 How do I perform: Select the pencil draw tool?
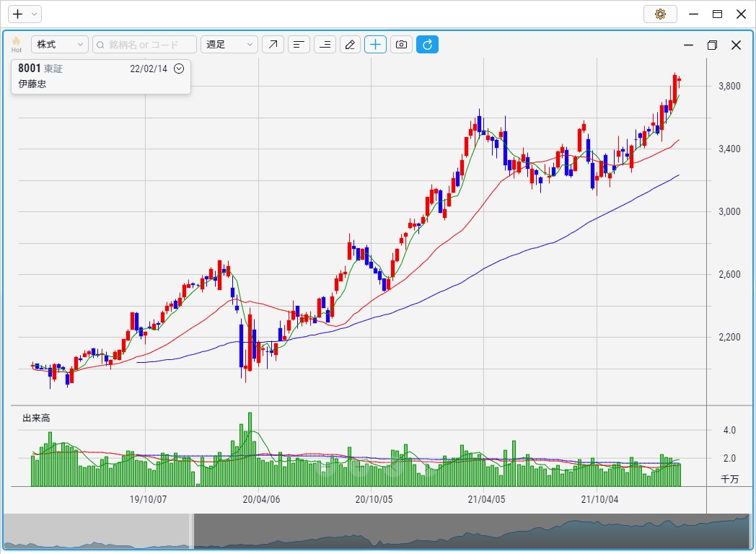350,45
